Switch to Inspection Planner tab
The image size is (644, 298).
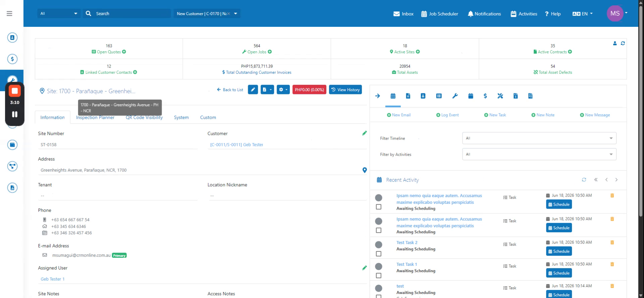[x=95, y=117]
